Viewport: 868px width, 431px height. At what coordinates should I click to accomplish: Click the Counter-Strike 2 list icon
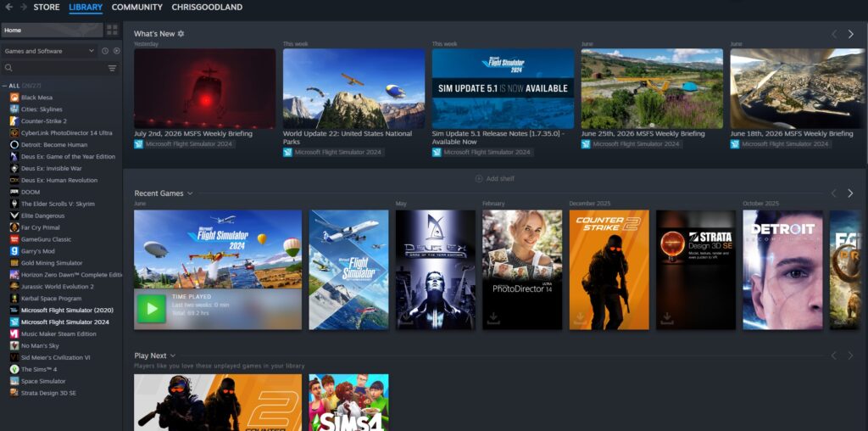point(14,120)
